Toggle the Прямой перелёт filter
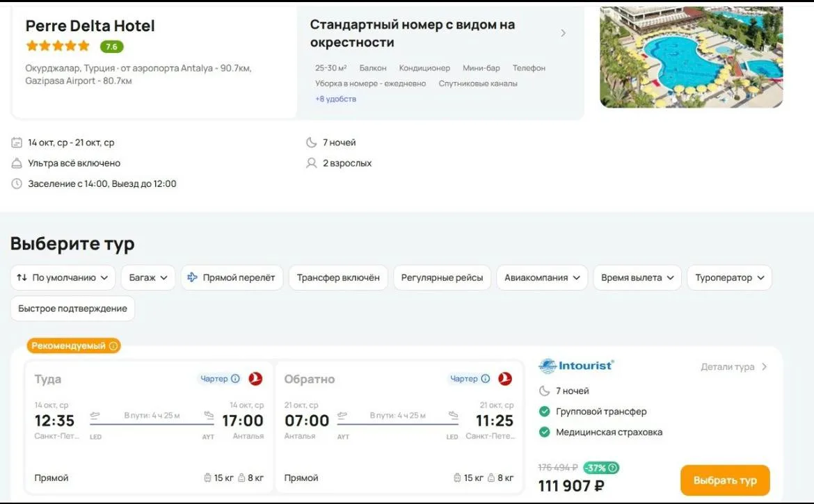The width and height of the screenshot is (814, 504). pyautogui.click(x=232, y=277)
